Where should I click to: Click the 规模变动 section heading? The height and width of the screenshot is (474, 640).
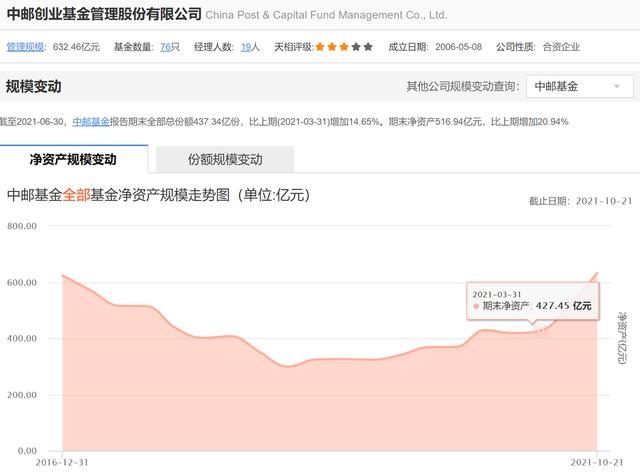(33, 87)
